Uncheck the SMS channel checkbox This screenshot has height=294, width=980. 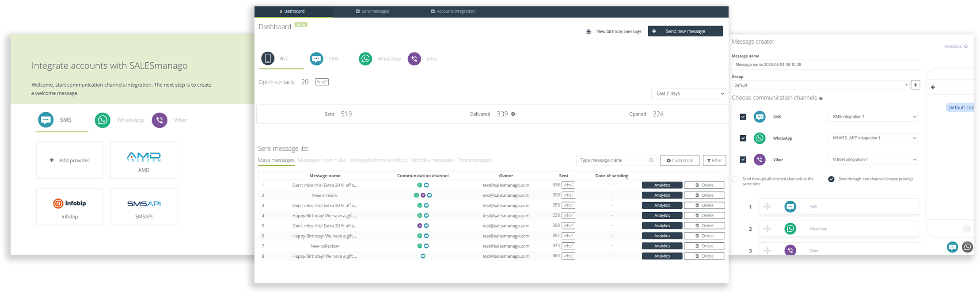743,117
